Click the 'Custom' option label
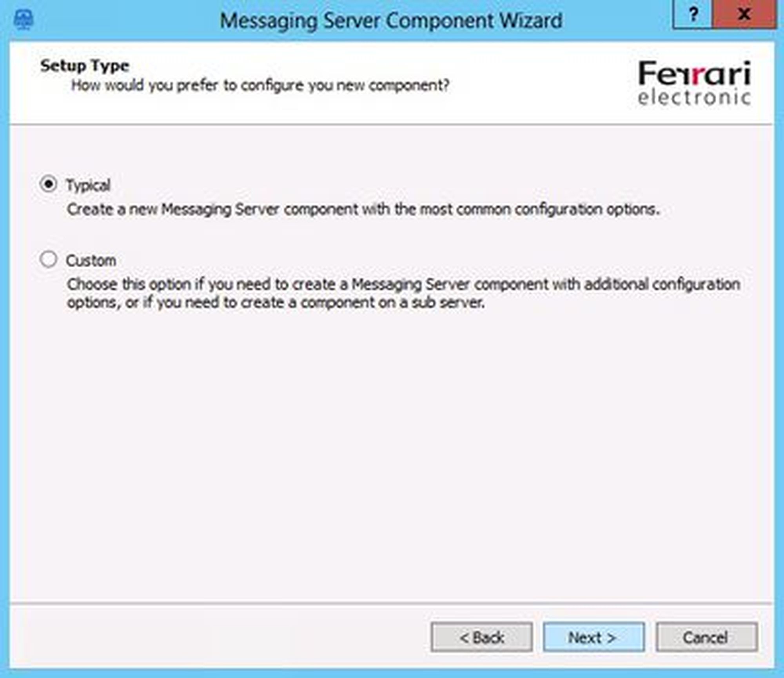This screenshot has height=678, width=784. [x=91, y=261]
